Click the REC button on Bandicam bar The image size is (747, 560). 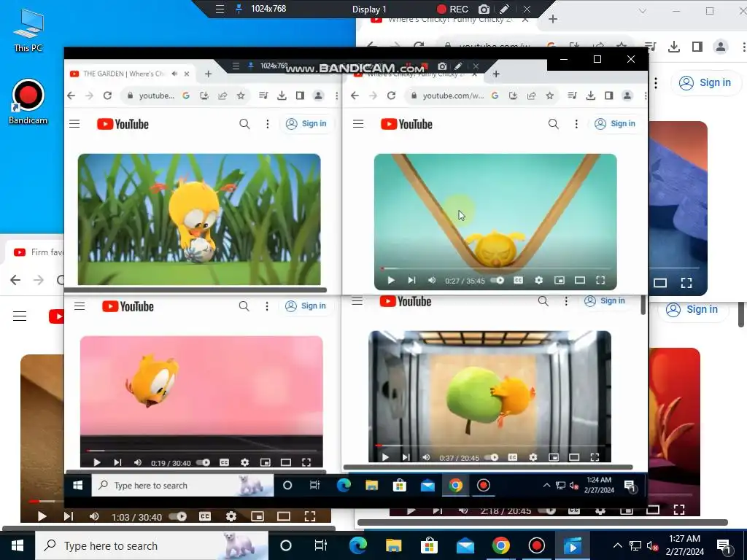[x=452, y=9]
